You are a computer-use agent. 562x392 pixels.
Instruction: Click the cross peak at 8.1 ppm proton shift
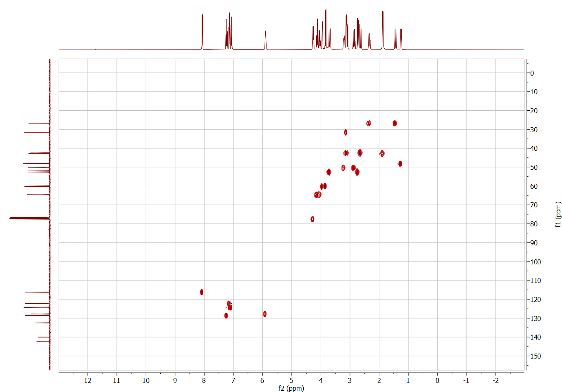pos(202,292)
